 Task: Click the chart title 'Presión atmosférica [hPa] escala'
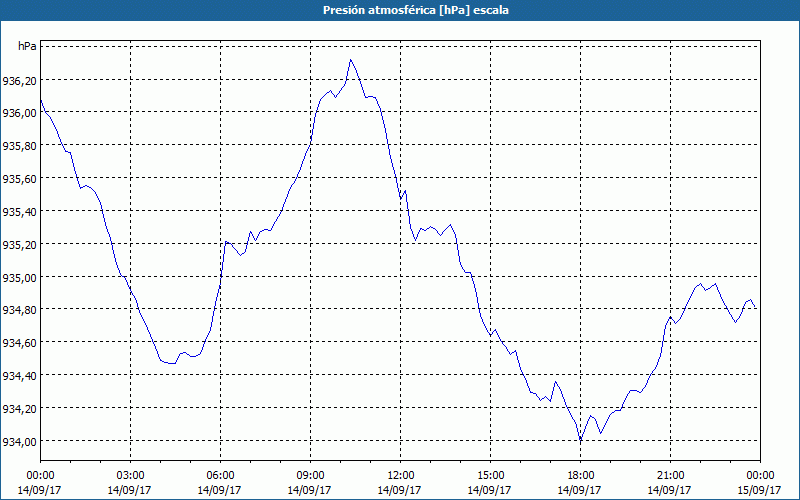pyautogui.click(x=415, y=10)
